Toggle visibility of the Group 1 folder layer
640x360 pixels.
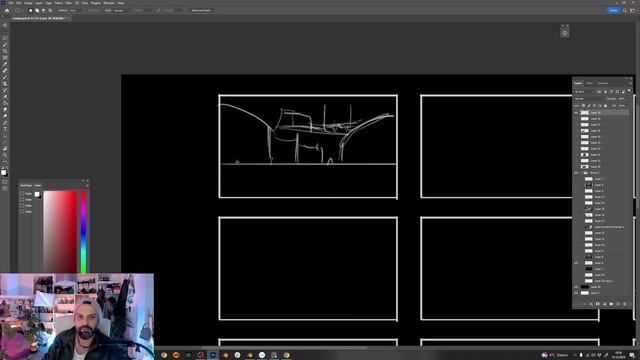[576, 173]
